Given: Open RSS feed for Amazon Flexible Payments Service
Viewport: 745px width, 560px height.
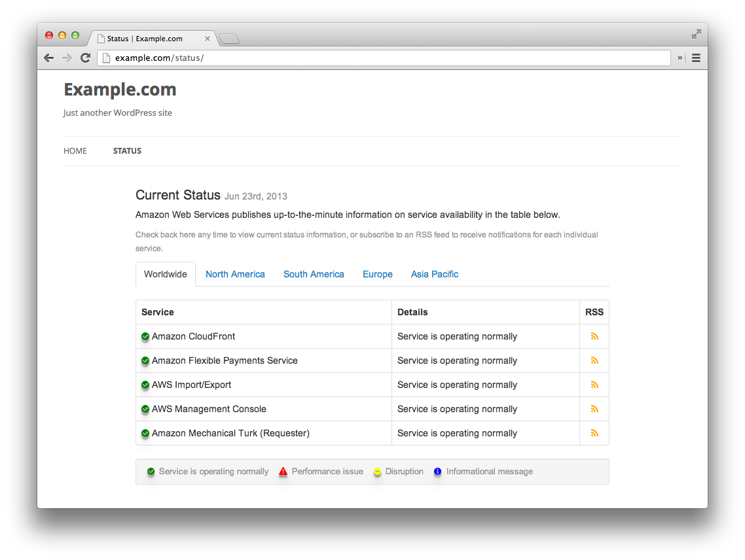Looking at the screenshot, I should pyautogui.click(x=594, y=360).
